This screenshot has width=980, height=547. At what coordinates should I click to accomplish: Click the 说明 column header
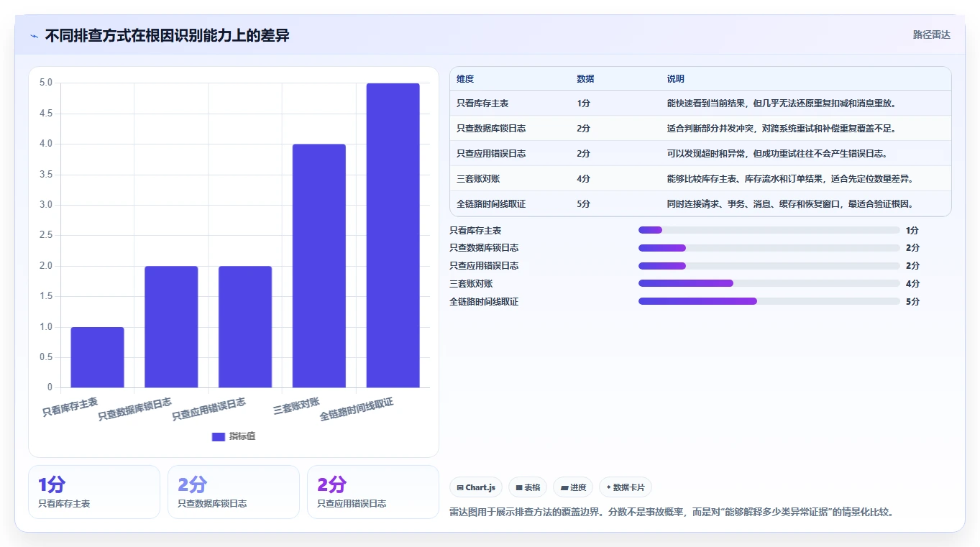click(x=676, y=79)
